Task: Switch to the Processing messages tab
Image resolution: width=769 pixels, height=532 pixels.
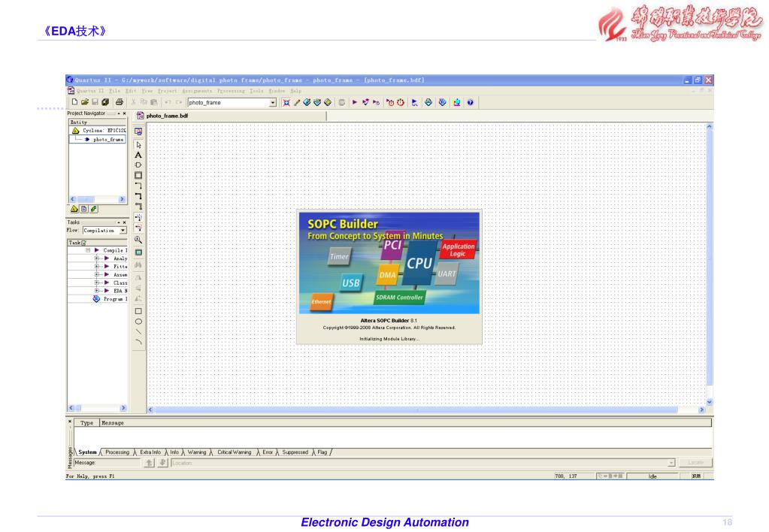Action: tap(117, 452)
